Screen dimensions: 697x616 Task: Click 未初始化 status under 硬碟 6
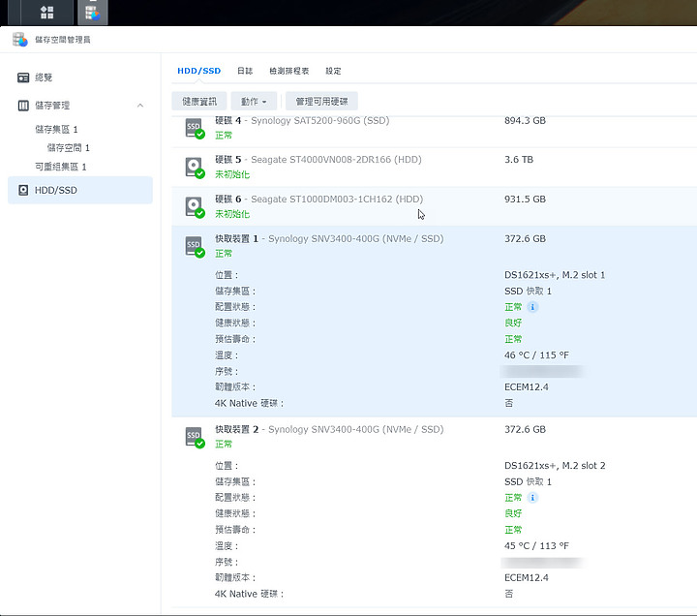(232, 214)
